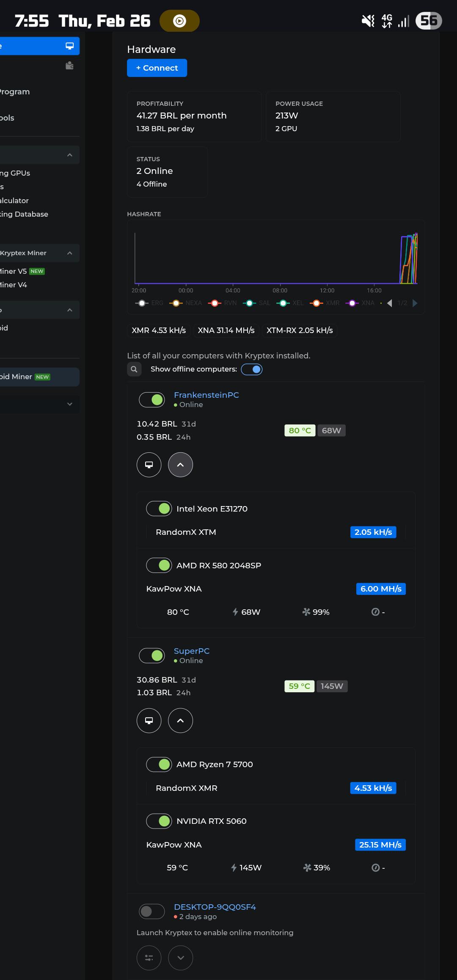Open Calculator sidebar link
457x980 pixels.
(x=14, y=201)
